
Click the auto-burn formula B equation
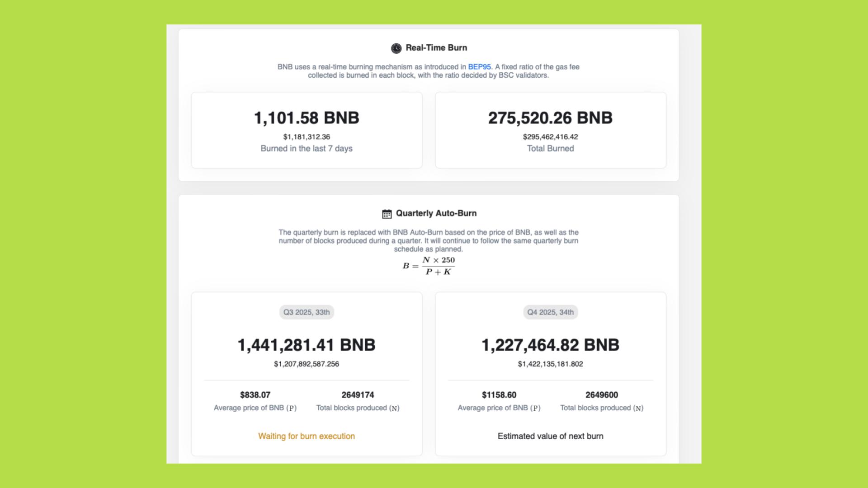[429, 266]
